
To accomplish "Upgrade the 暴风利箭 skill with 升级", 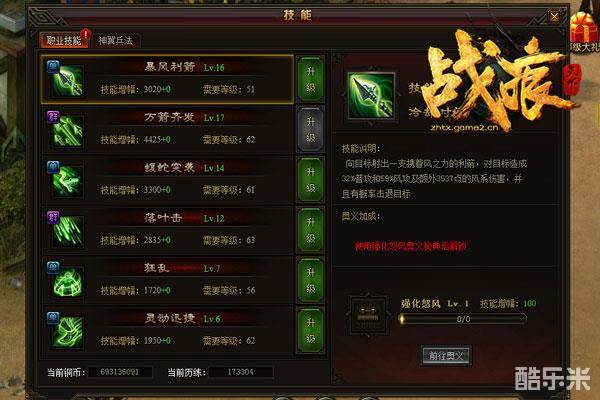I will tap(311, 79).
